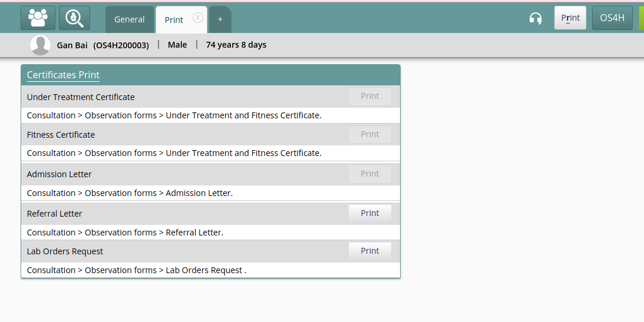644x322 pixels.
Task: Click the green button at right edge
Action: [x=642, y=18]
